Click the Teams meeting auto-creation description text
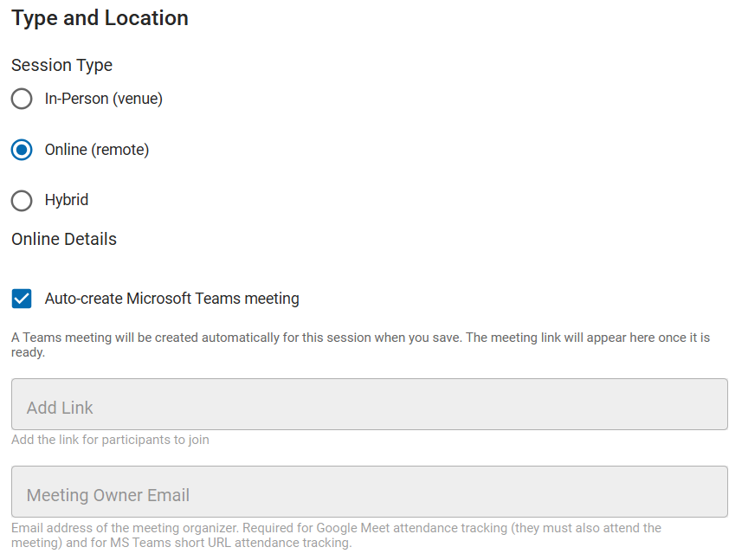The width and height of the screenshot is (735, 560). 360,344
